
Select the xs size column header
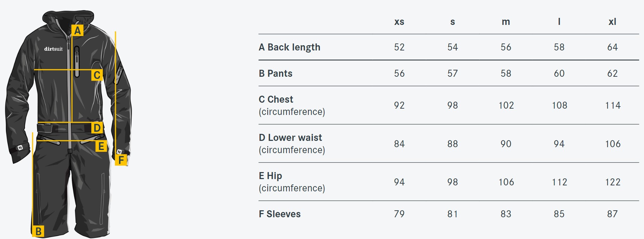coord(399,22)
